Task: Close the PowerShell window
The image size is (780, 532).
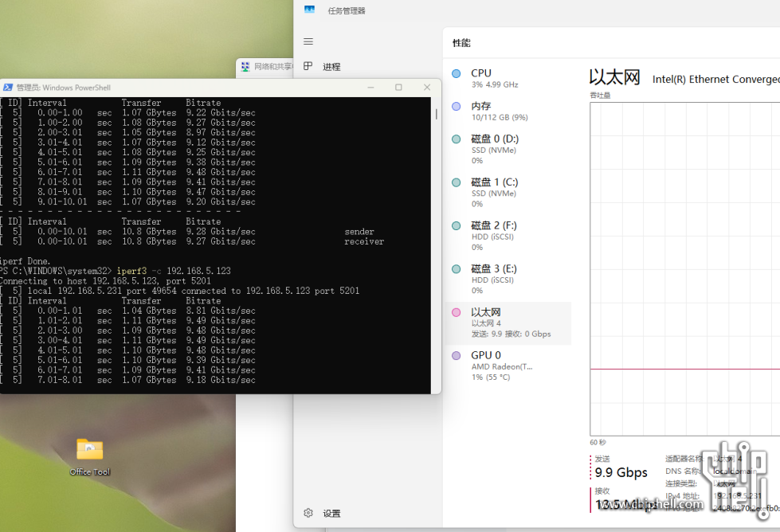Action: pyautogui.click(x=427, y=88)
